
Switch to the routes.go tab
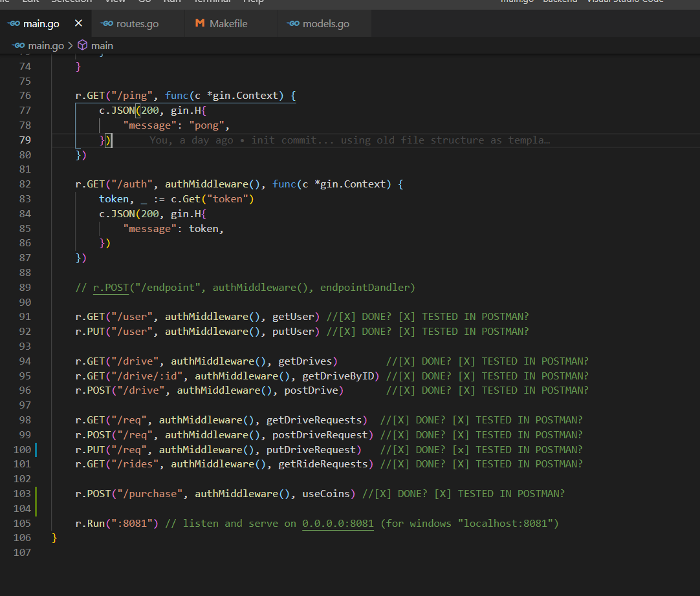(x=137, y=24)
